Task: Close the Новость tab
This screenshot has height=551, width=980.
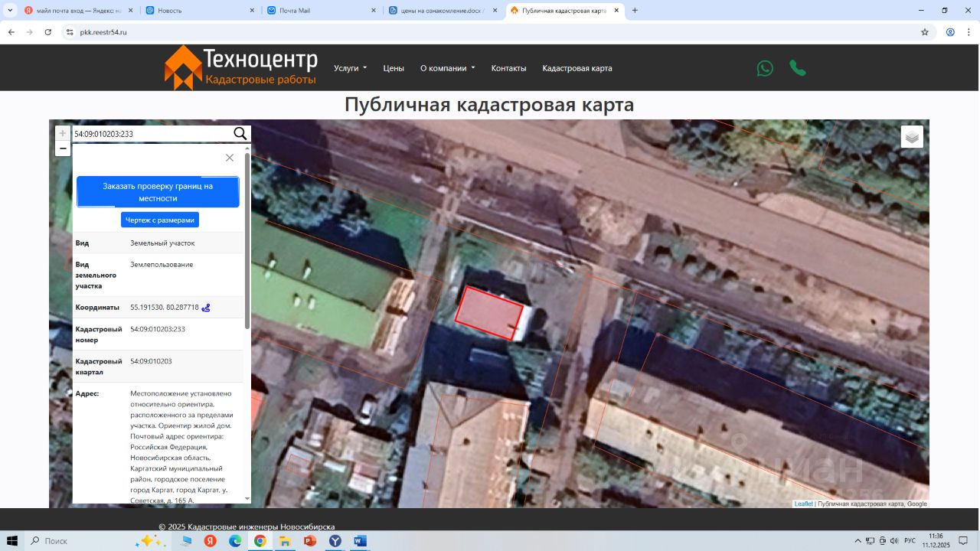Action: coord(253,11)
